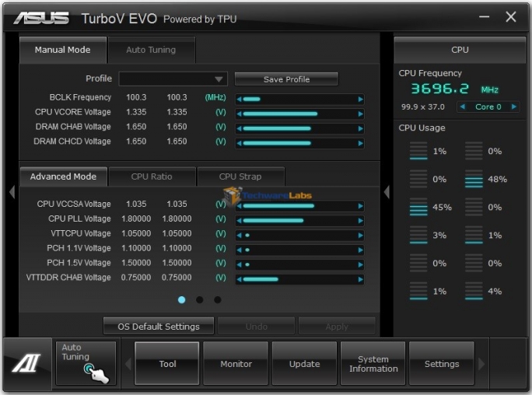
Task: Adjust the CPU VCORE Voltage slider
Action: (300, 114)
